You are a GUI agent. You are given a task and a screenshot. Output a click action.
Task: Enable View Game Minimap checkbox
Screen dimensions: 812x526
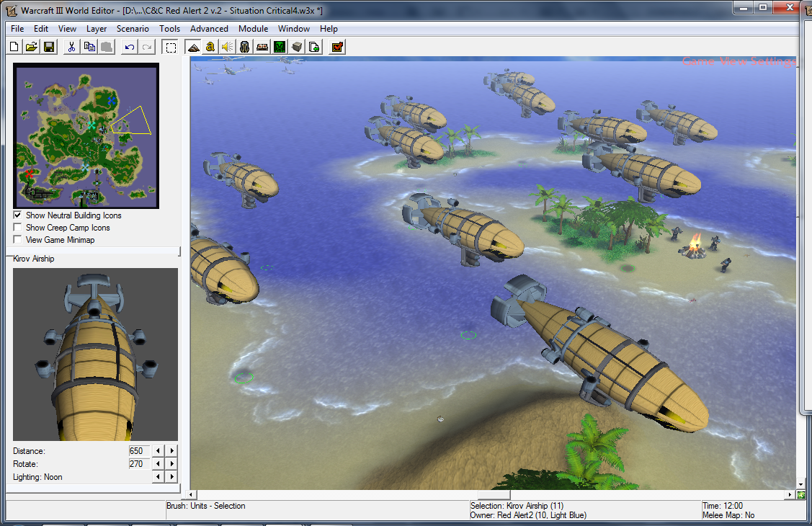(x=17, y=240)
